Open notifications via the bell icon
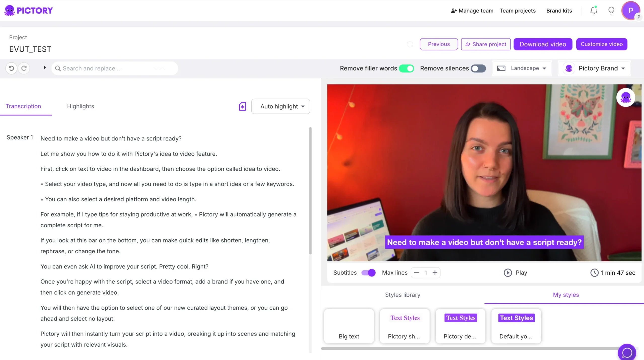 (x=593, y=10)
